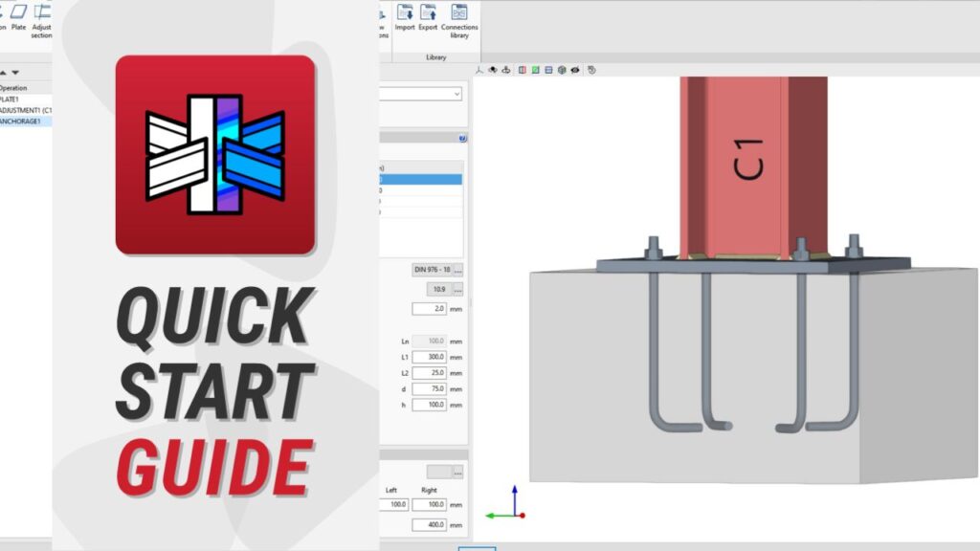Click the Adjust section tool
The image size is (980, 551).
coord(42,18)
